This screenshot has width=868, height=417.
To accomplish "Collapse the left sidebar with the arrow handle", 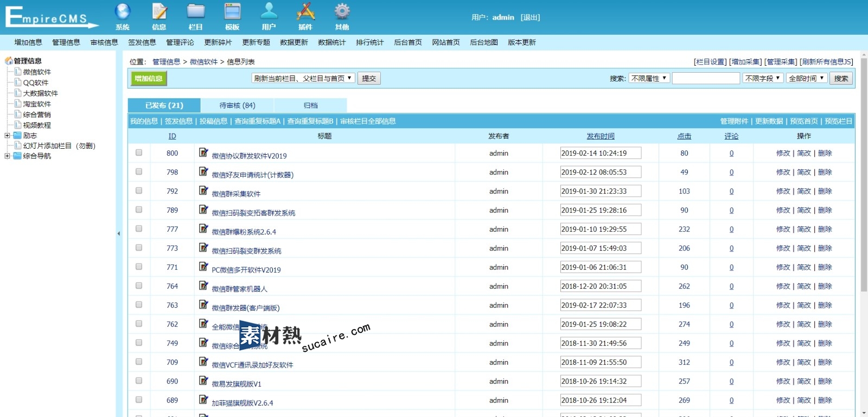I will click(x=119, y=233).
